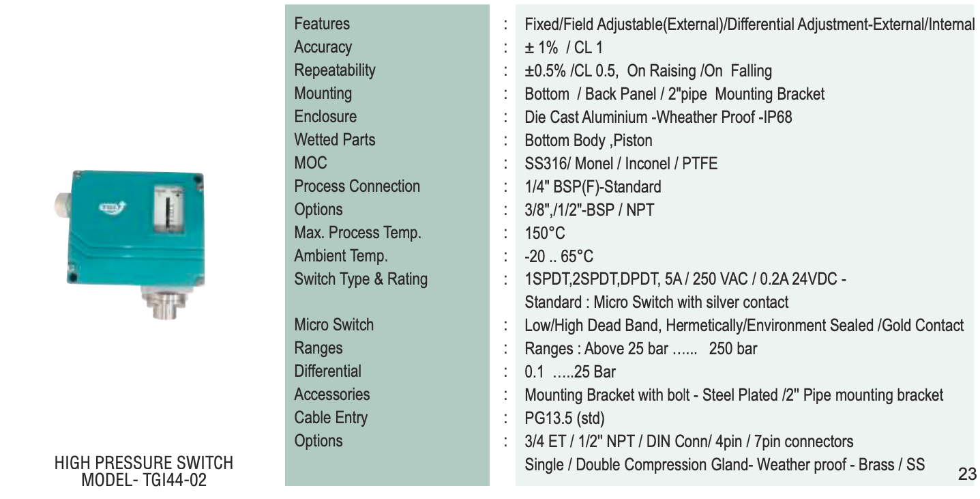
Task: Click the Accuracy label
Action: [x=323, y=47]
